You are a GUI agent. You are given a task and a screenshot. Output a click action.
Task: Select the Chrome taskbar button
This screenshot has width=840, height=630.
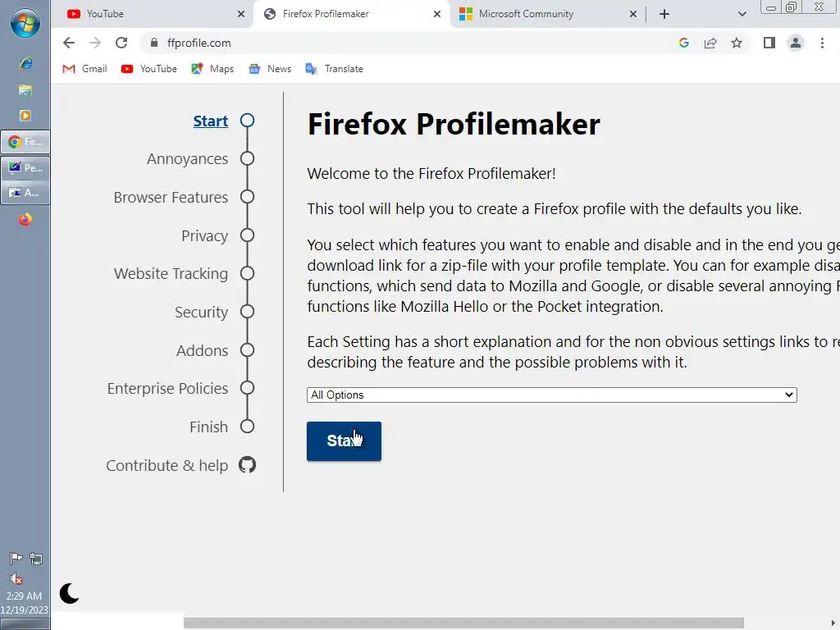pos(25,142)
